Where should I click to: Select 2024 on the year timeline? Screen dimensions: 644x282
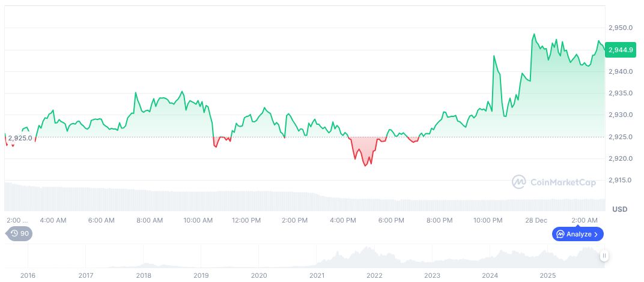(x=490, y=275)
